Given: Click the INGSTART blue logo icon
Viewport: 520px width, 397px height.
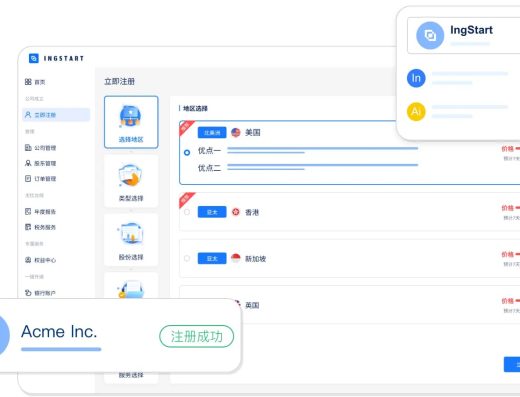Looking at the screenshot, I should [34, 58].
